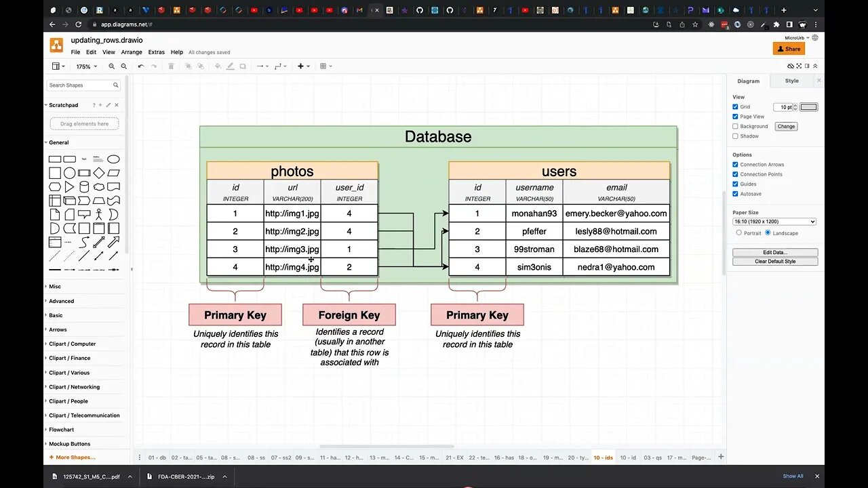Screen dimensions: 868x488
Task: Open the table grid dropdown
Action: 325,66
